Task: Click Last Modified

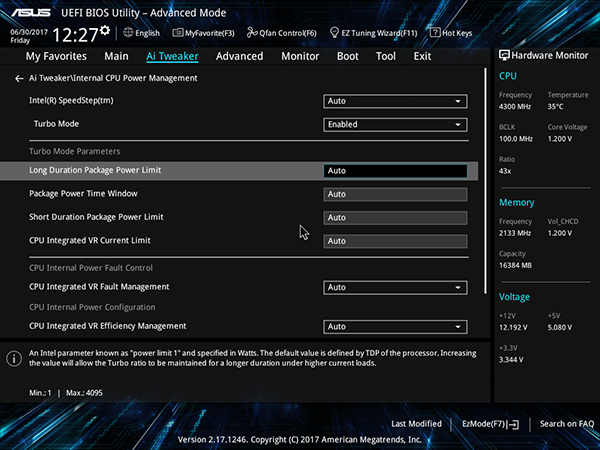Action: [416, 424]
